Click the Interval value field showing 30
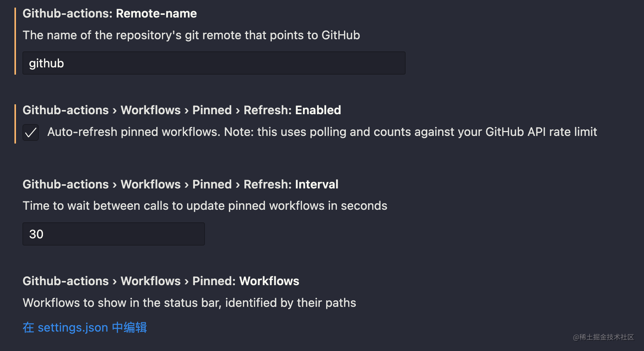The height and width of the screenshot is (351, 644). (113, 234)
